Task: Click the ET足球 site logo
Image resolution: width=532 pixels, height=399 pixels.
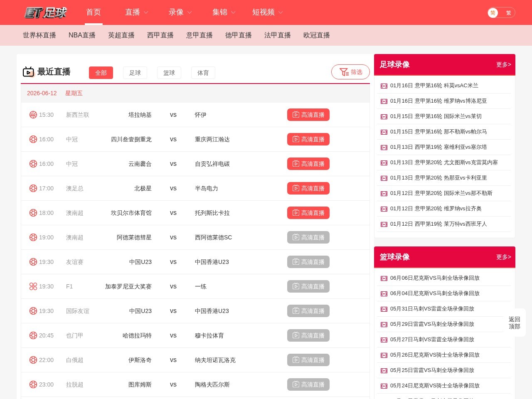Action: pos(46,12)
